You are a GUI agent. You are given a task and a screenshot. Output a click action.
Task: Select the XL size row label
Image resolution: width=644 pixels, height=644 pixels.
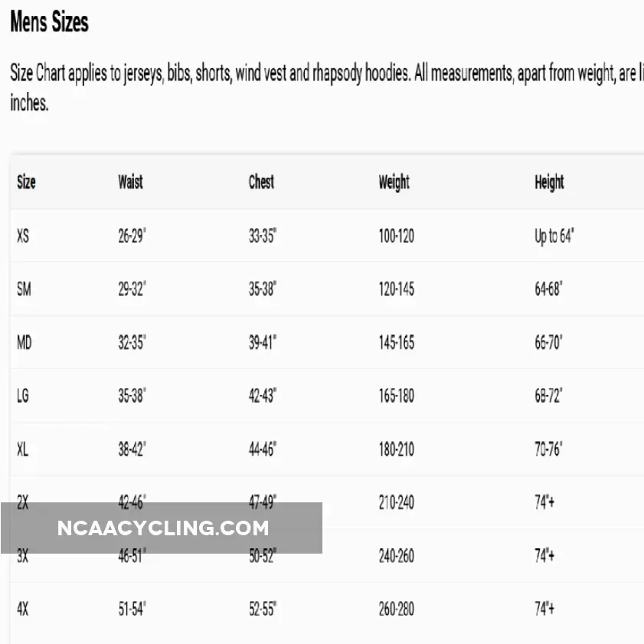(x=23, y=449)
